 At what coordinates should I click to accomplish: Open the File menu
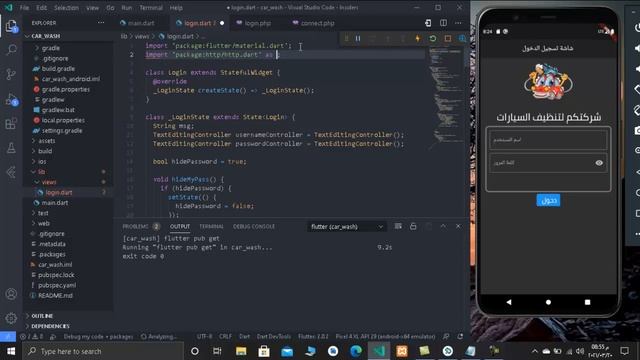click(24, 8)
